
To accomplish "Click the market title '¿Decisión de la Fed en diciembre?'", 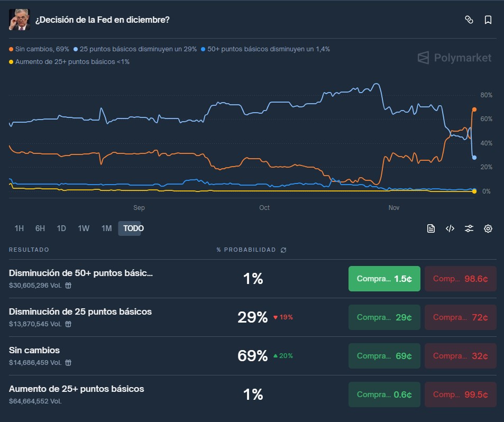I will pyautogui.click(x=102, y=20).
